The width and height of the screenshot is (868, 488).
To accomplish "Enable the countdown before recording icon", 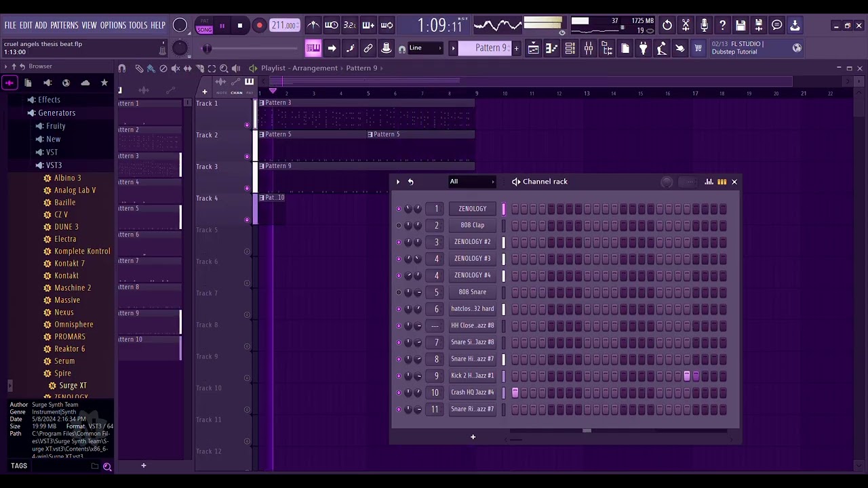I will (x=350, y=25).
